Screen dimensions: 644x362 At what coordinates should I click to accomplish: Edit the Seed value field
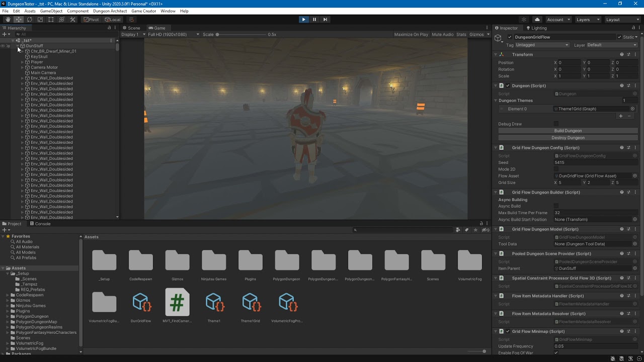(596, 162)
